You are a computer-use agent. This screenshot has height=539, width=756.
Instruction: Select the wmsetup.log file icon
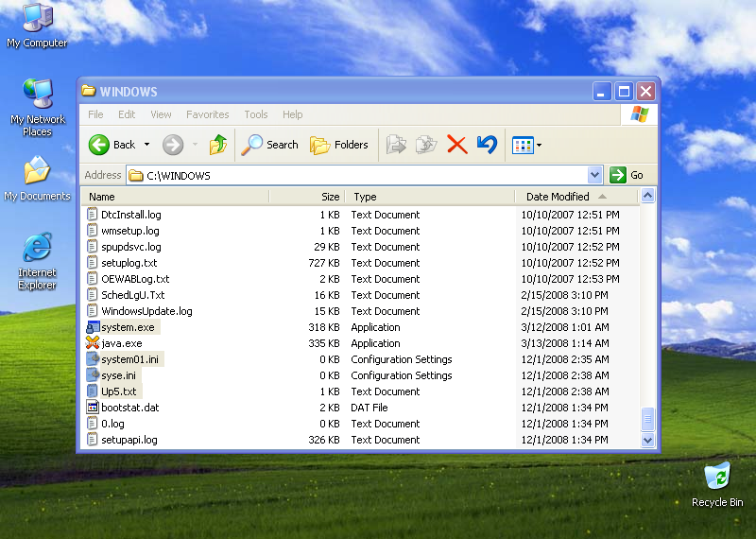92,230
